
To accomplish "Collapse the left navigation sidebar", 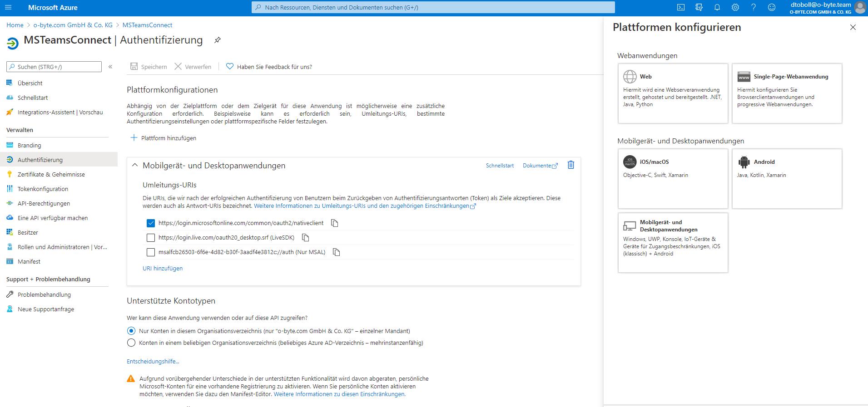I will point(110,67).
